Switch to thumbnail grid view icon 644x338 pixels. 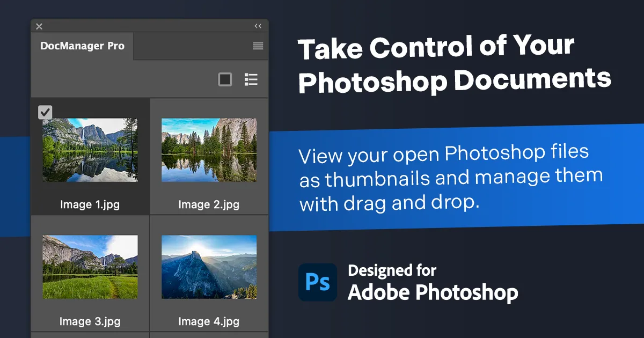(x=225, y=79)
